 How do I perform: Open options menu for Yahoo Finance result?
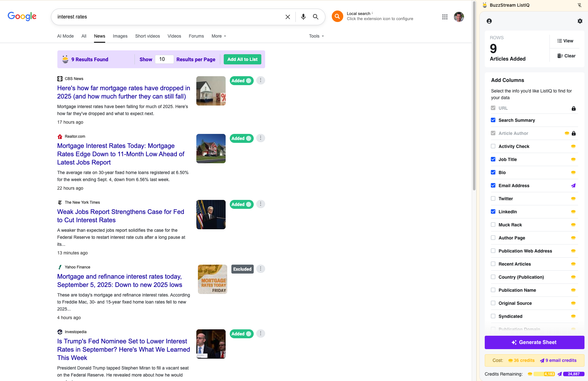pos(260,269)
